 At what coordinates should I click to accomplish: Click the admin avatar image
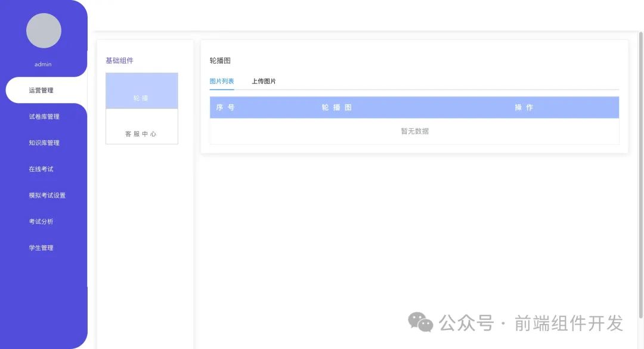(44, 30)
